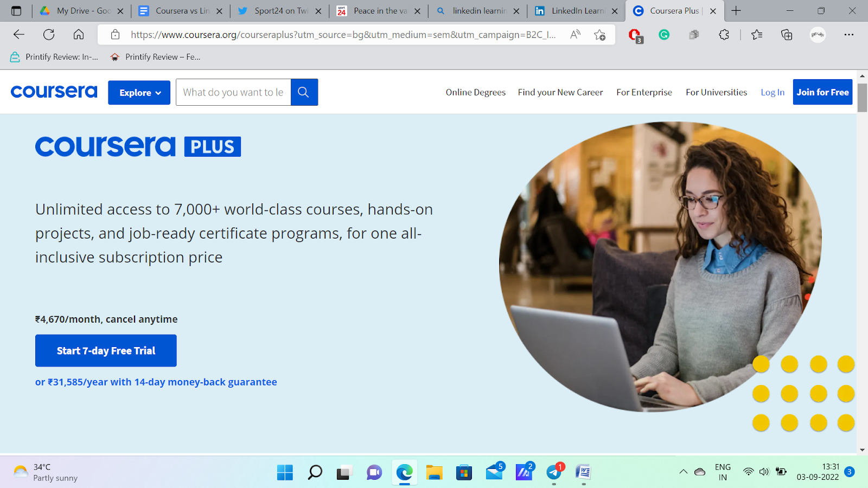Open the Mail app in the taskbar

click(x=494, y=472)
